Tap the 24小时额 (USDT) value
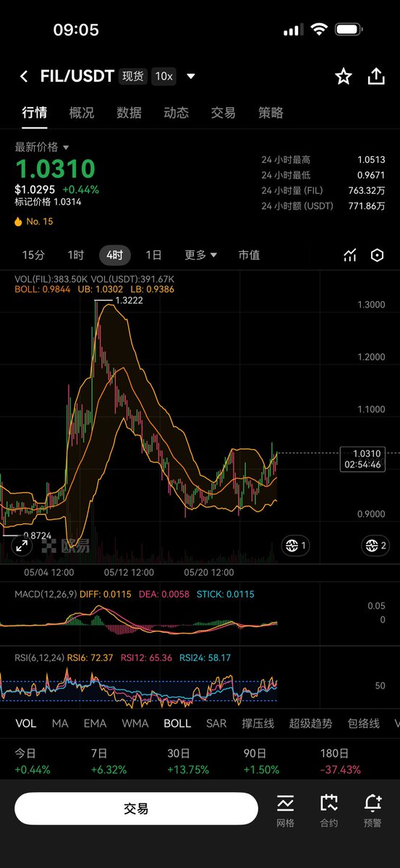Screen dimensions: 400x868 [x=367, y=207]
